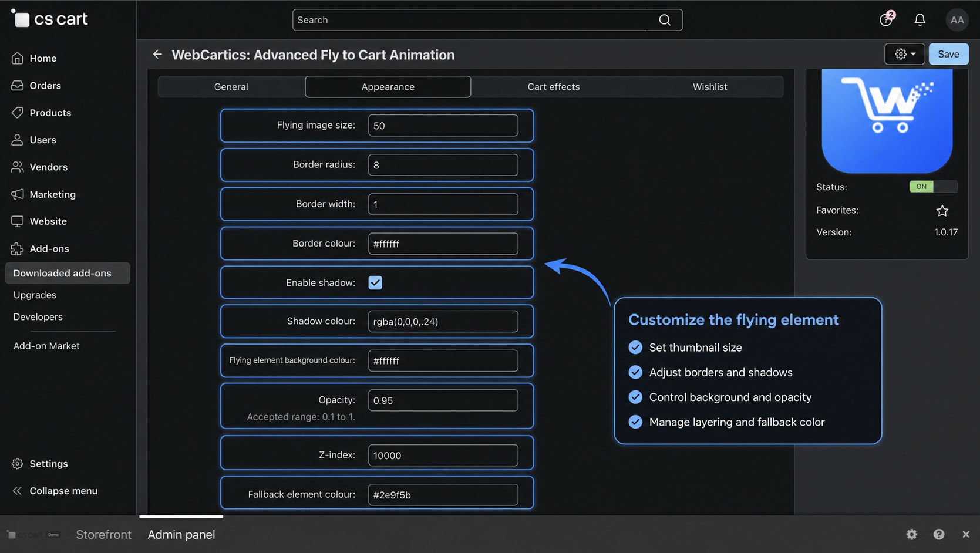Click the Products tag icon
The height and width of the screenshot is (553, 980).
18,113
